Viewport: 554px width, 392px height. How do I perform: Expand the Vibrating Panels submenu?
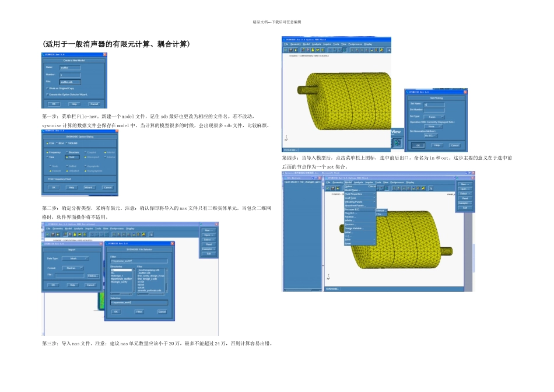click(x=360, y=202)
